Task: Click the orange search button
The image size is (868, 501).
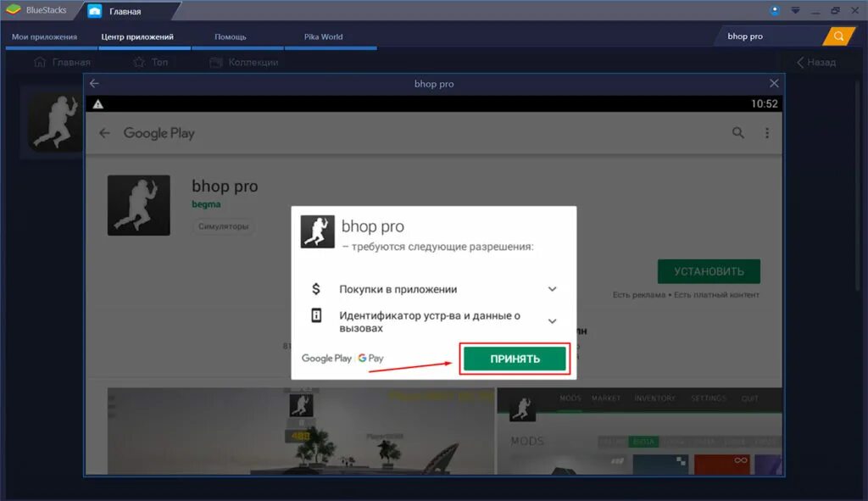Action: [x=838, y=36]
